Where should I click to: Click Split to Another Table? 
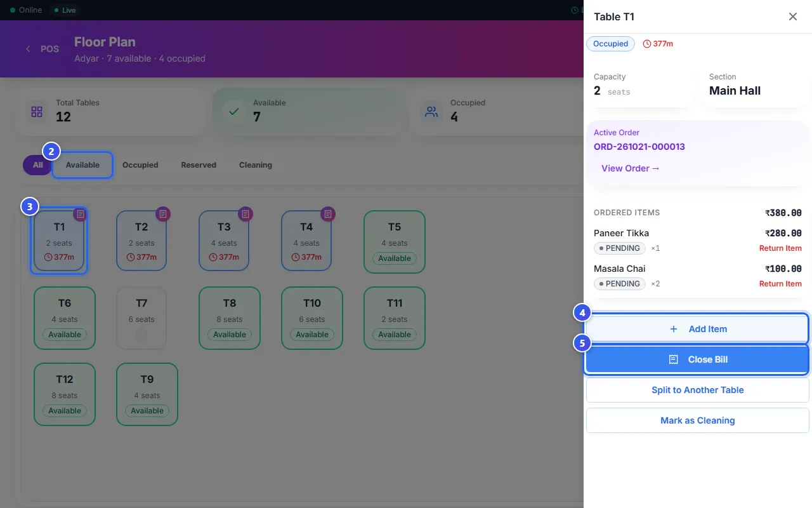pos(698,390)
